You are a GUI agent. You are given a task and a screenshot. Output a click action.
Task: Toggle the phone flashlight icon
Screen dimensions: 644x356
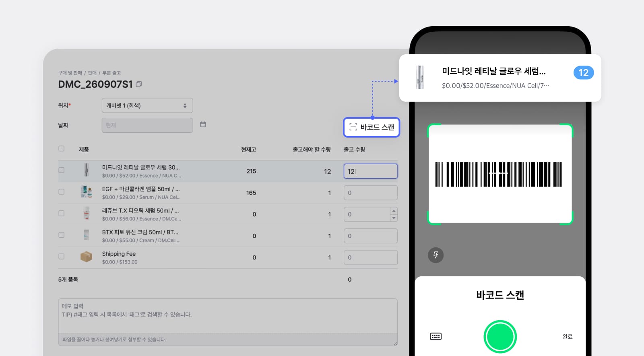coord(436,255)
